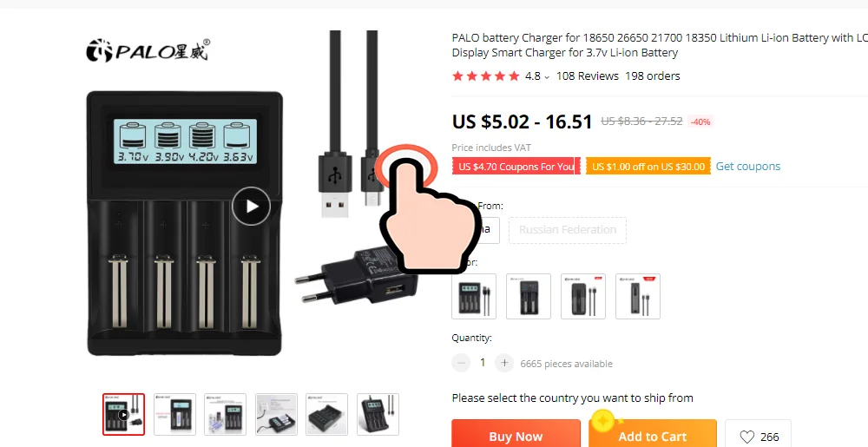Click the Buy Now button
868x447 pixels.
click(516, 434)
